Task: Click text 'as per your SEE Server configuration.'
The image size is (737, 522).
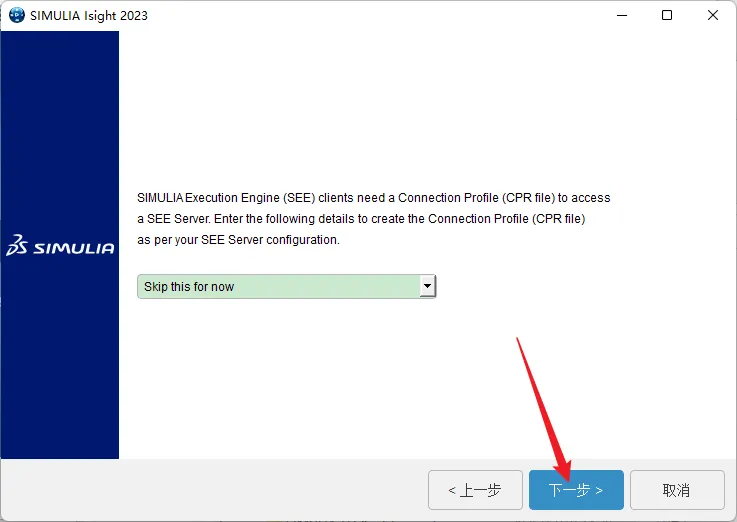Action: (x=238, y=240)
